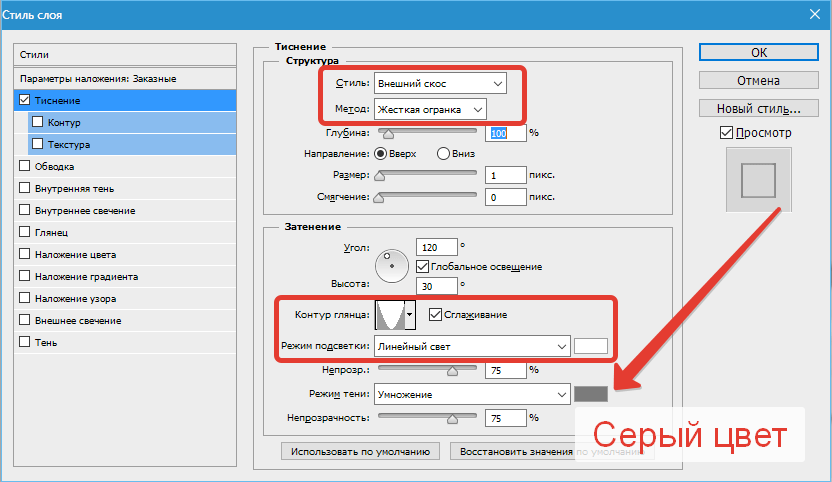The image size is (832, 482).
Task: Open the gloss contour curve thumbnail
Action: pos(390,315)
